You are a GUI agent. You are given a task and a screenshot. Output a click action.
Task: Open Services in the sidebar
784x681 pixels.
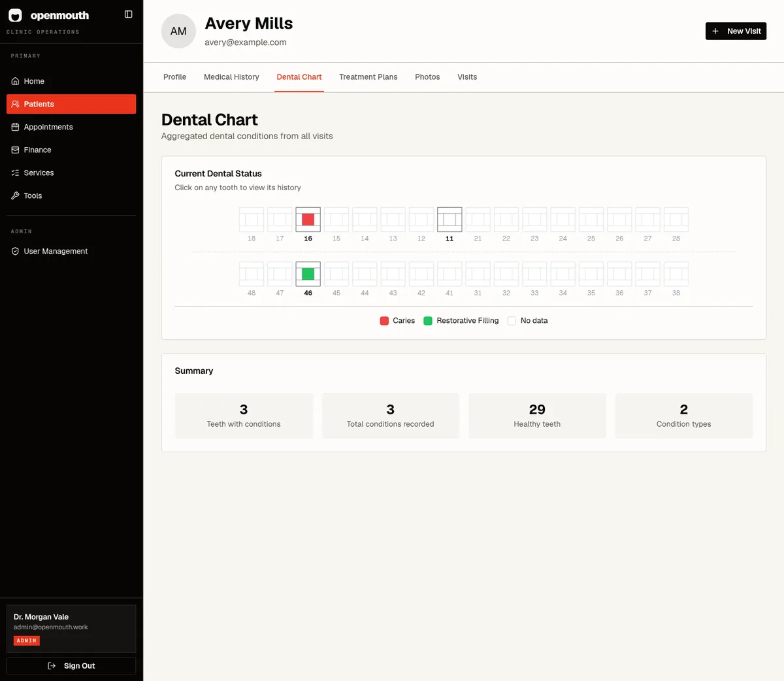point(71,173)
